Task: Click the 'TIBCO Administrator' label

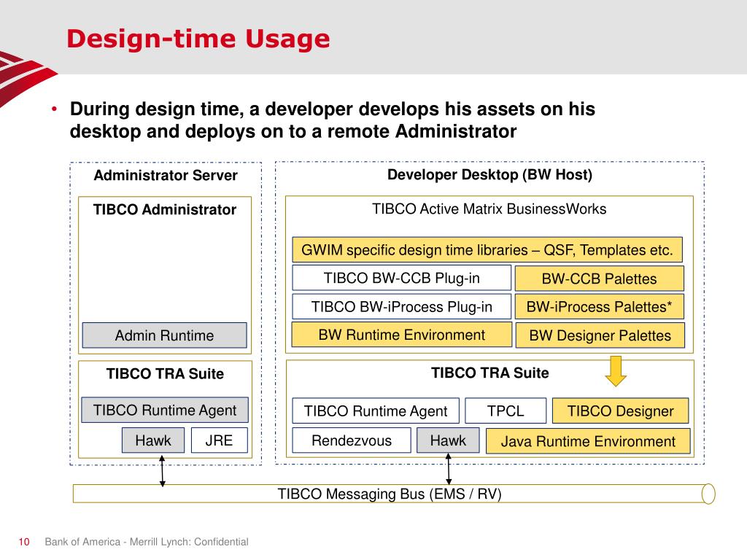Action: pyautogui.click(x=164, y=209)
